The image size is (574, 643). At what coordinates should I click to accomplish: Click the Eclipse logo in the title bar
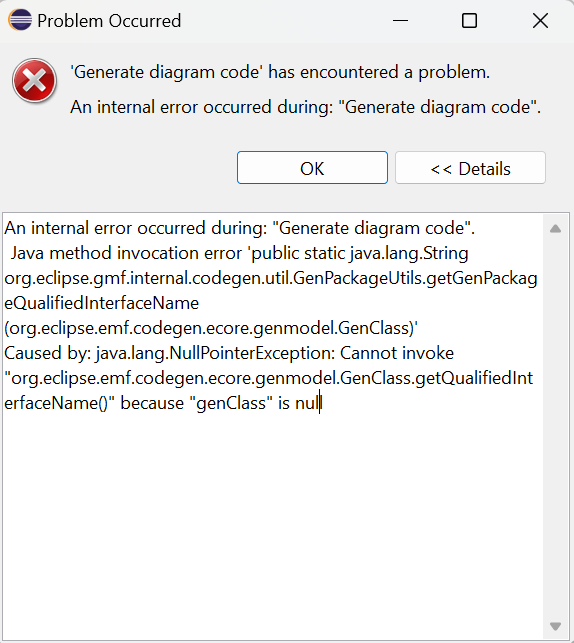click(x=20, y=20)
